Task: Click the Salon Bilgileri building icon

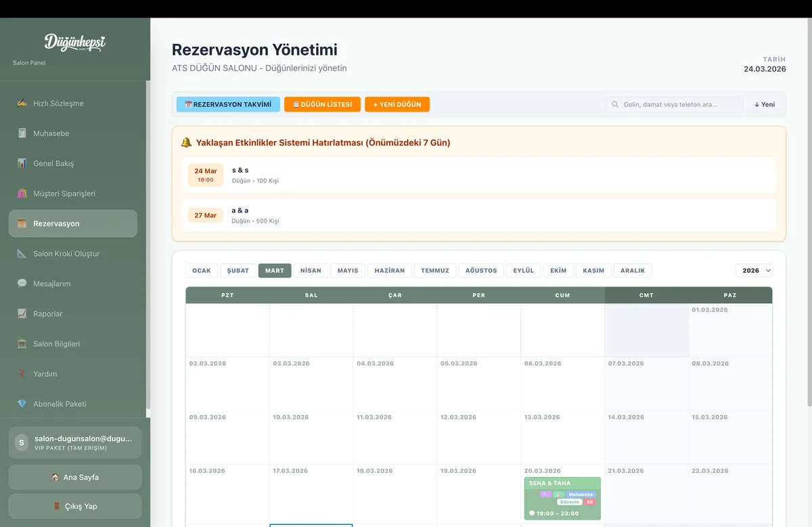Action: pyautogui.click(x=22, y=344)
